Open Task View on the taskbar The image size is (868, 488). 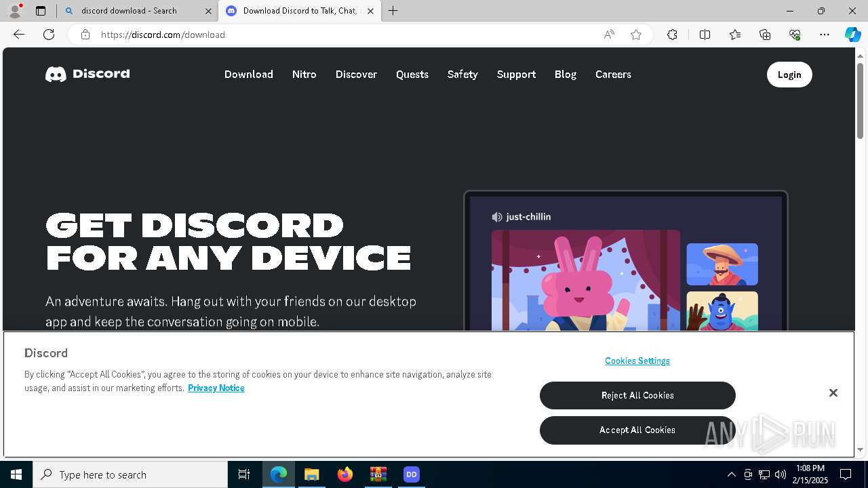click(x=244, y=474)
